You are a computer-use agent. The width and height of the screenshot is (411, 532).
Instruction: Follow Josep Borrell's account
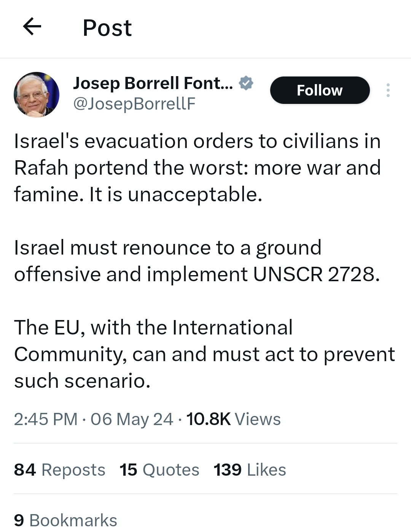point(320,90)
